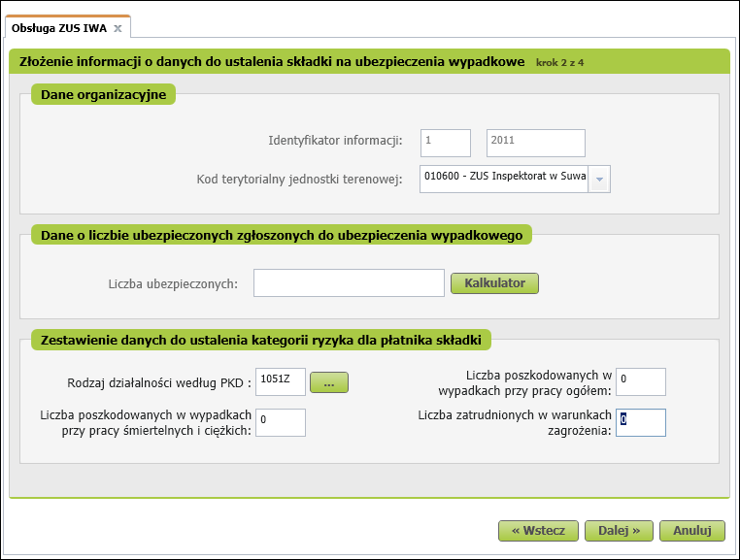Image resolution: width=740 pixels, height=560 pixels.
Task: Open PKD browse with ellipsis button
Action: pos(328,383)
